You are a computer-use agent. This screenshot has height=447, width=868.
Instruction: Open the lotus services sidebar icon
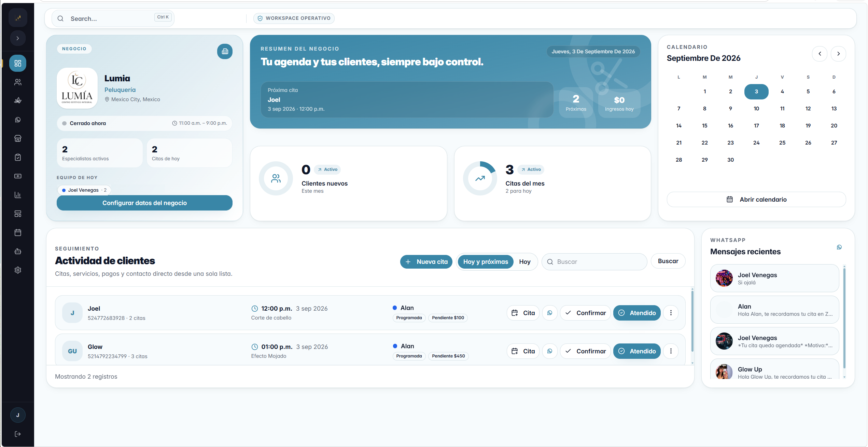click(18, 101)
